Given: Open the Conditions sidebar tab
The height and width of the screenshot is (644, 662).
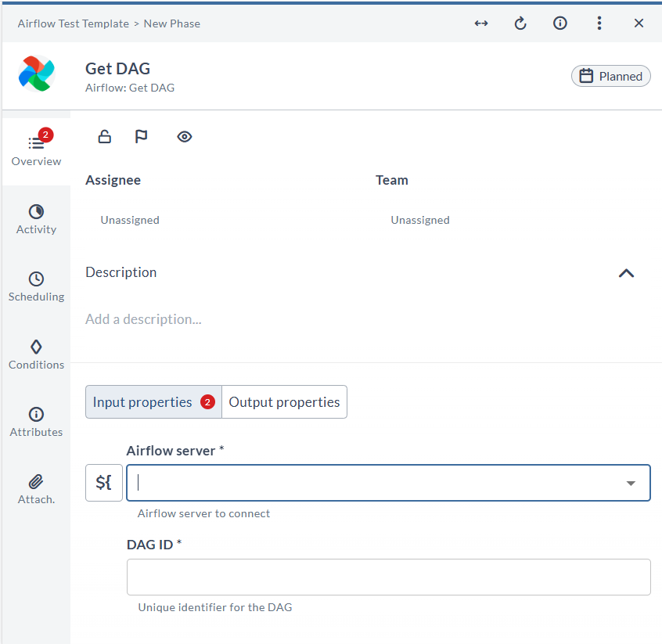Looking at the screenshot, I should click(x=36, y=354).
